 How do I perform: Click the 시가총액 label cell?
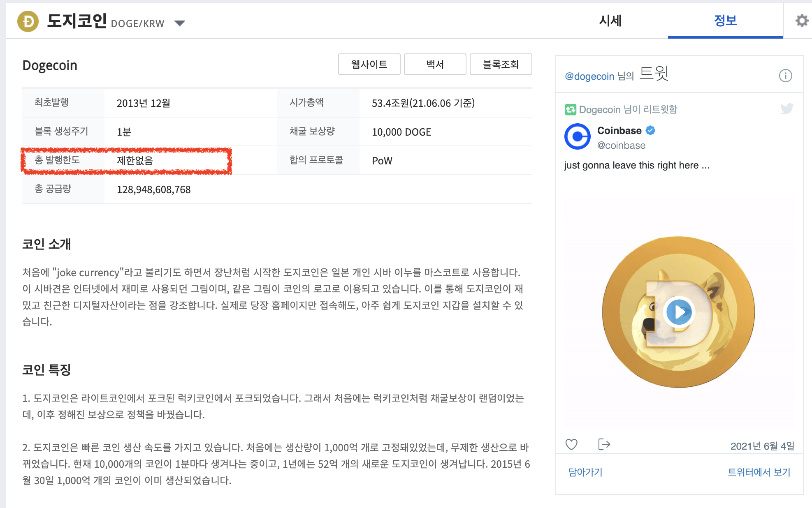(x=318, y=103)
